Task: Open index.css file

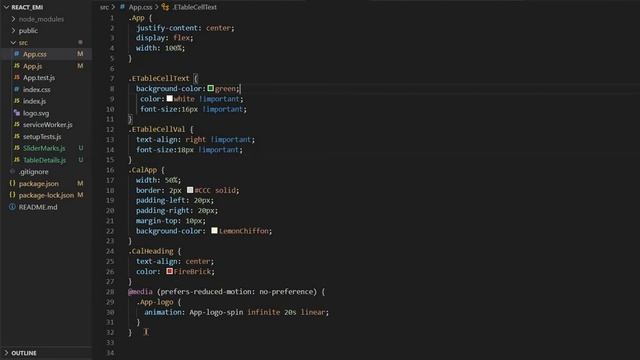Action: pyautogui.click(x=37, y=89)
